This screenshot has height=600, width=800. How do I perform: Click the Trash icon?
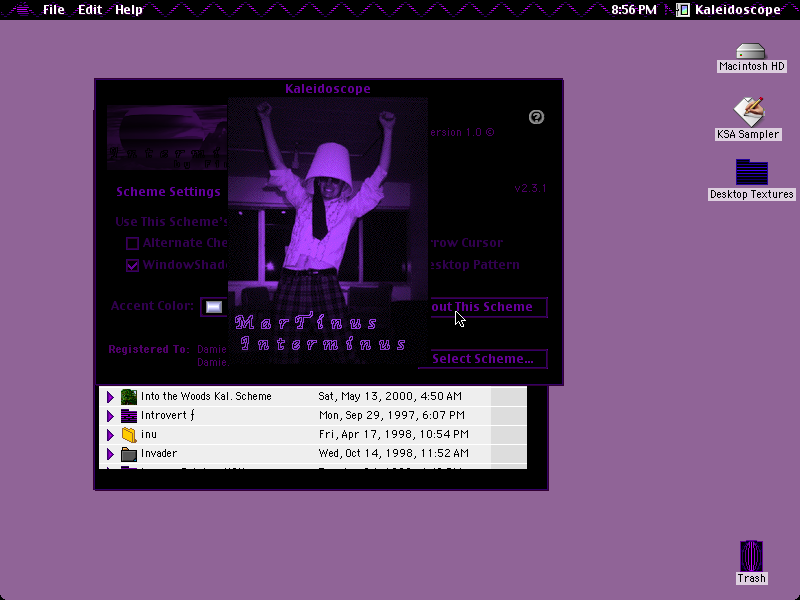tap(752, 556)
